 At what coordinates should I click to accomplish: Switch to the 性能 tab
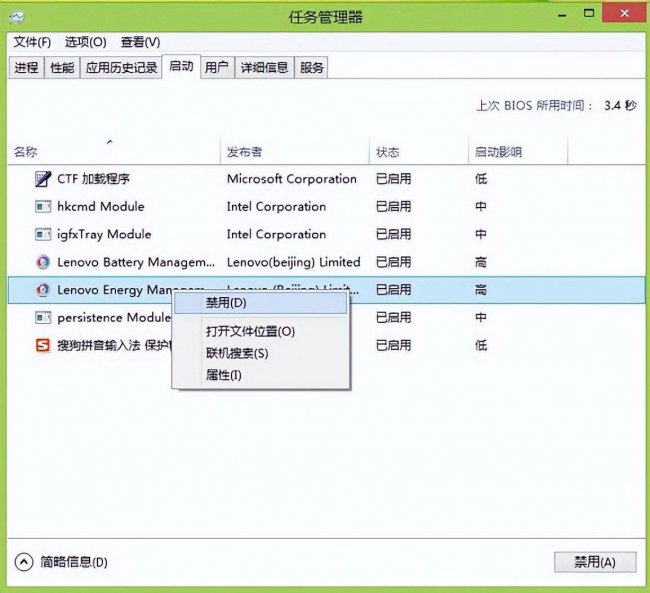click(62, 67)
